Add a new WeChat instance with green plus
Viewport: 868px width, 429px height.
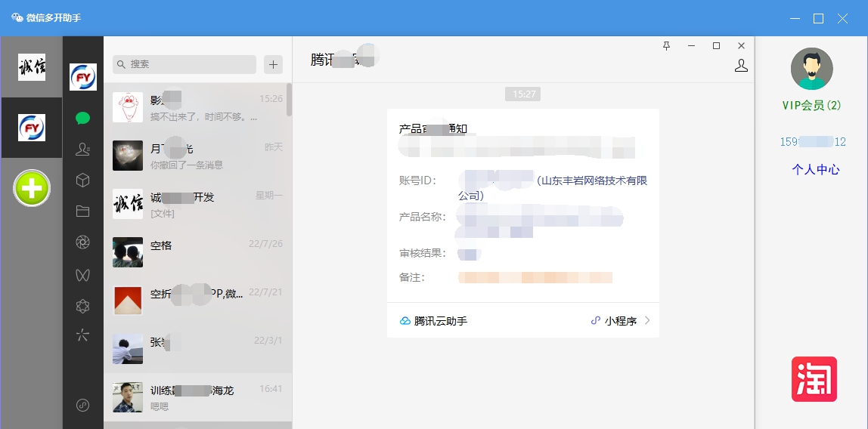[x=32, y=188]
